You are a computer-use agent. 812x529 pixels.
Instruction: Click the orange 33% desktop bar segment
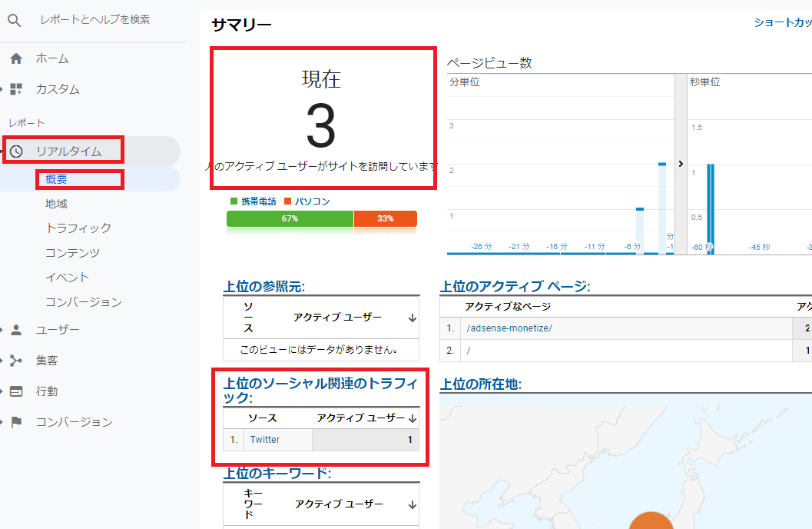[x=386, y=218]
